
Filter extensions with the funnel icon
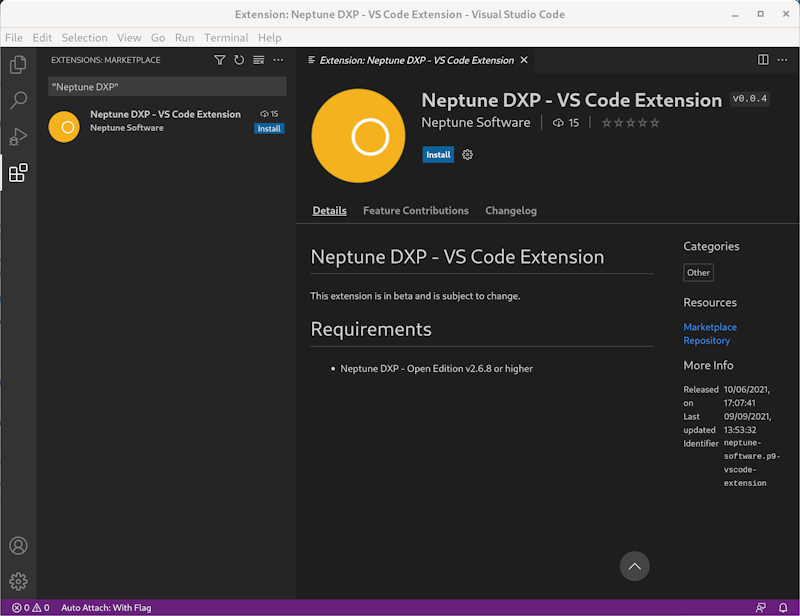coord(220,60)
